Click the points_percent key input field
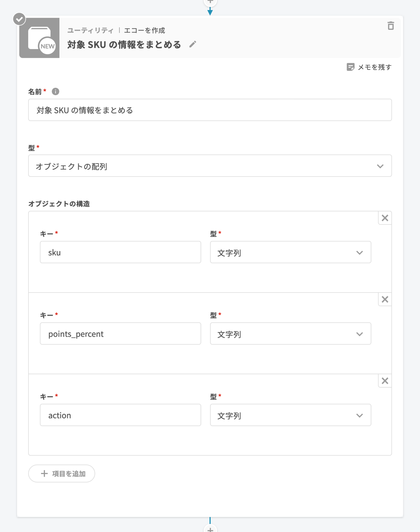This screenshot has height=532, width=420. click(x=120, y=334)
